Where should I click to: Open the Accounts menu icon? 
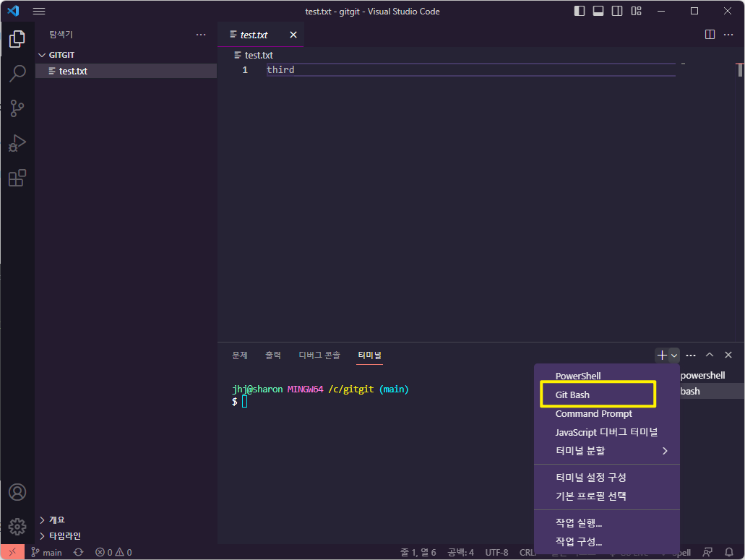pyautogui.click(x=17, y=492)
